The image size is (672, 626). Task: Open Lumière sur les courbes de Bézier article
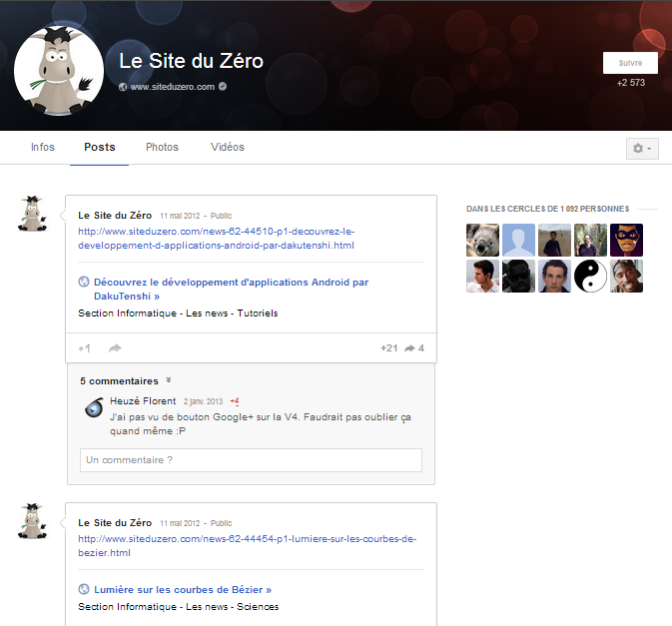click(183, 590)
